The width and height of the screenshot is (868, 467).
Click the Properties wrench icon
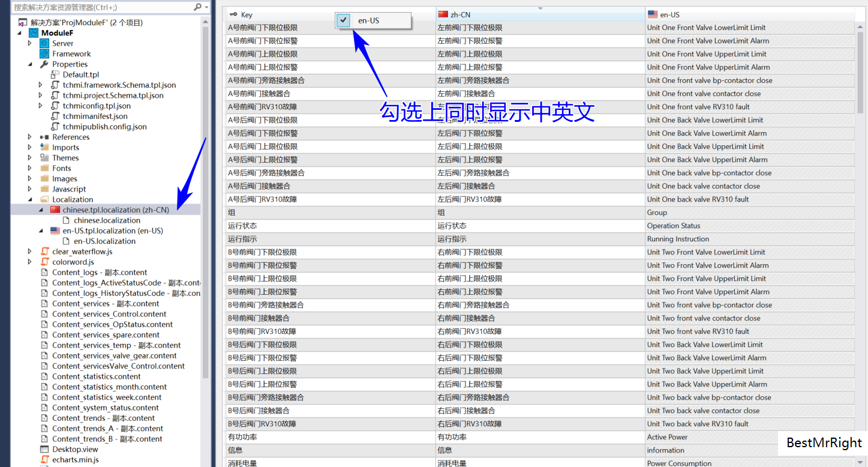[x=44, y=64]
